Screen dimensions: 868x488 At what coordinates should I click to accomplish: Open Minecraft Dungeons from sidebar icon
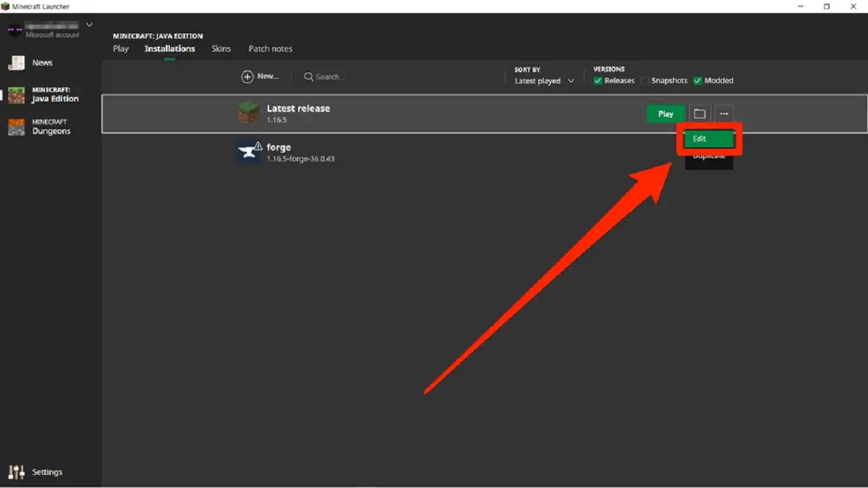[16, 127]
